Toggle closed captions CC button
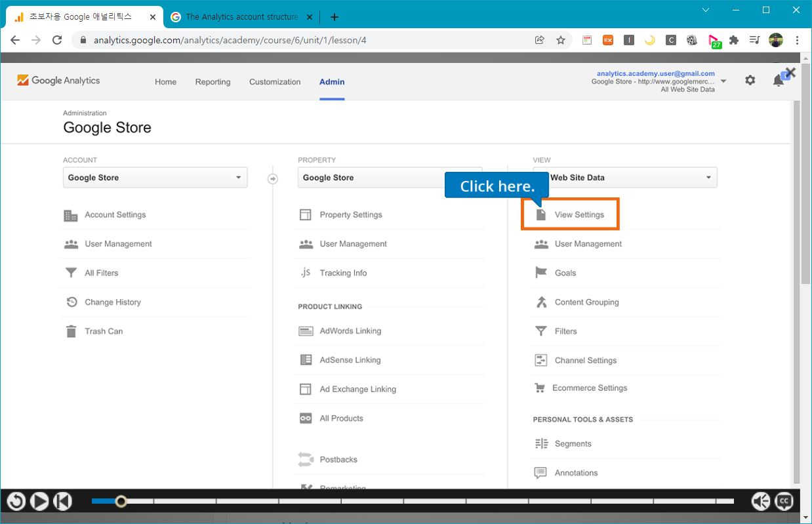This screenshot has height=524, width=812. [x=784, y=502]
